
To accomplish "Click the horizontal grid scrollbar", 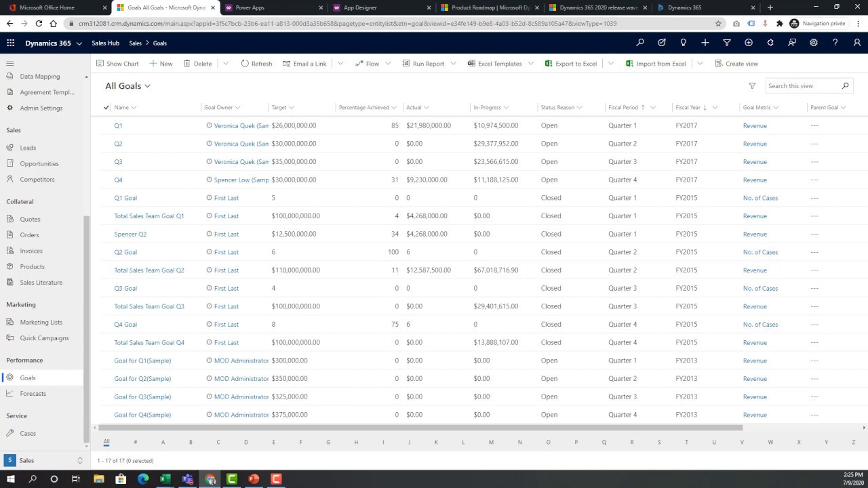I will point(420,428).
